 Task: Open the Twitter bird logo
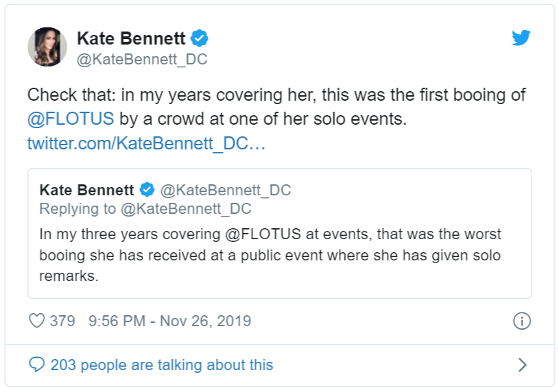point(521,38)
